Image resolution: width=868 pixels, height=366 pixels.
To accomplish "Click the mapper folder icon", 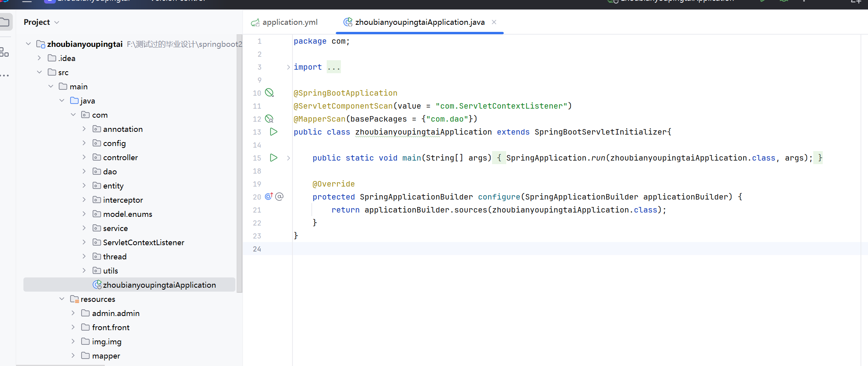I will pos(85,356).
